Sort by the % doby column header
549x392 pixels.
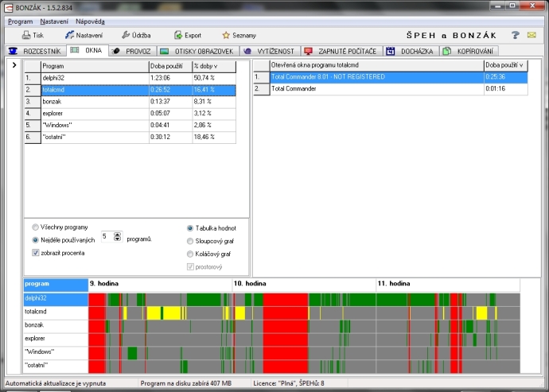(x=214, y=66)
